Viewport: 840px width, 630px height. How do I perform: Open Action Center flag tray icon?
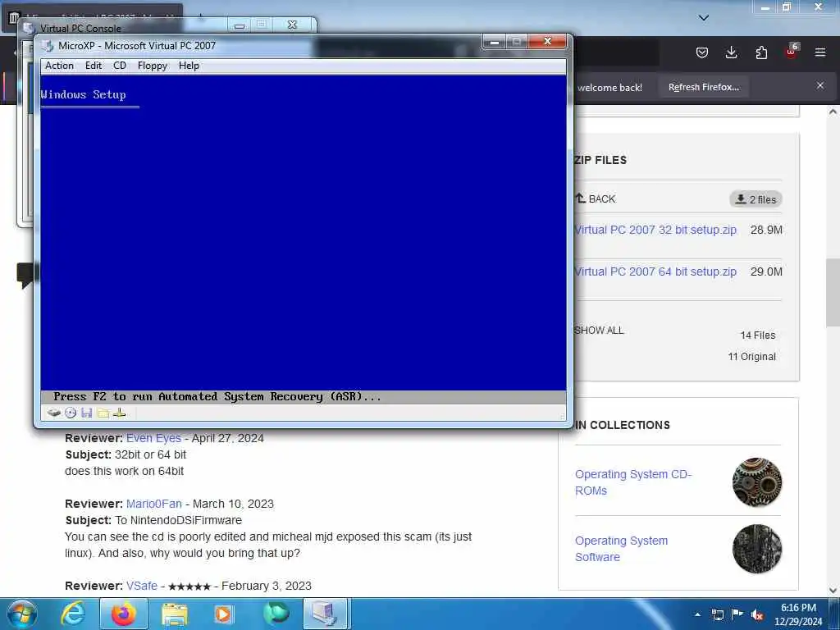(x=737, y=614)
